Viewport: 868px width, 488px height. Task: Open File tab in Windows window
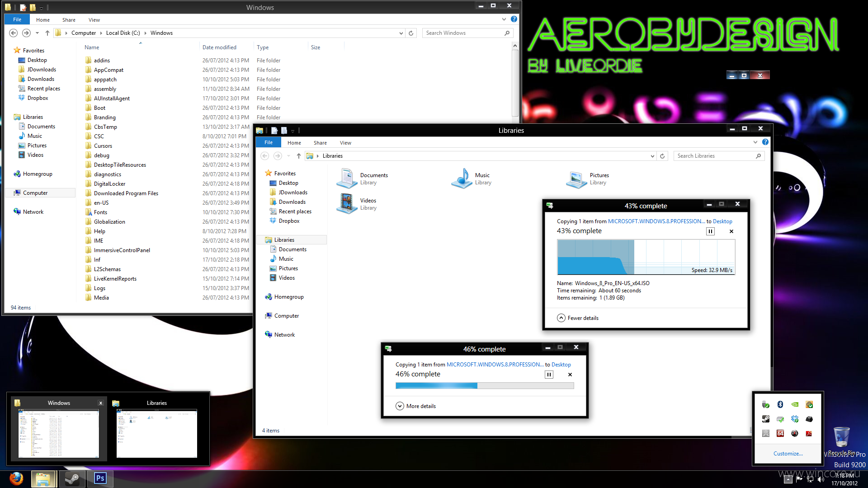tap(17, 19)
